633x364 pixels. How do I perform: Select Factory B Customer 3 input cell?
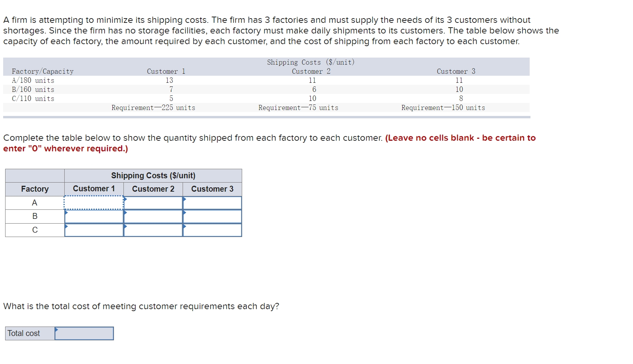pyautogui.click(x=212, y=217)
